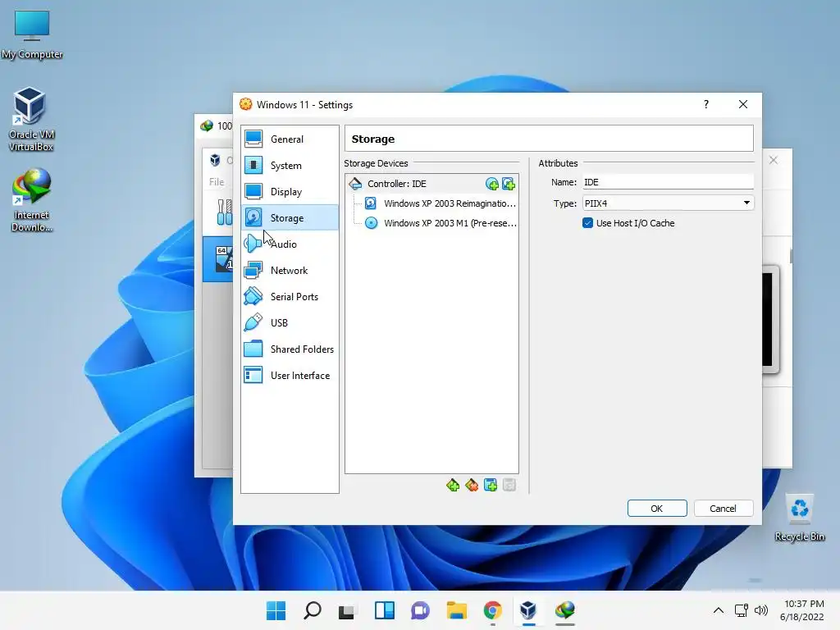840x630 pixels.
Task: Open the My Computer desktop icon
Action: (x=32, y=34)
